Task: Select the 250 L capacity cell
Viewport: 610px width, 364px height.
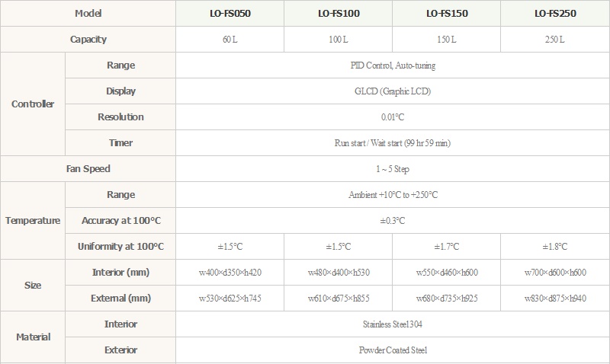Action: tap(554, 40)
